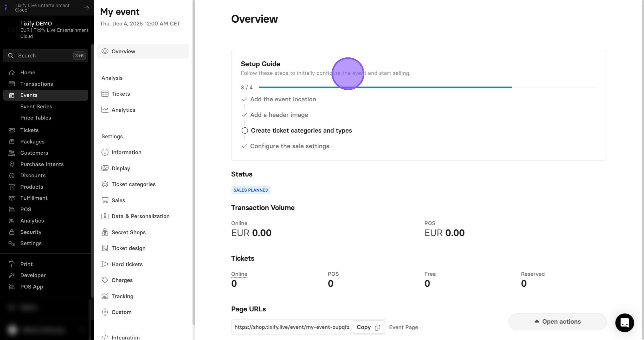
Task: Click Add the event location step
Action: coord(283,99)
